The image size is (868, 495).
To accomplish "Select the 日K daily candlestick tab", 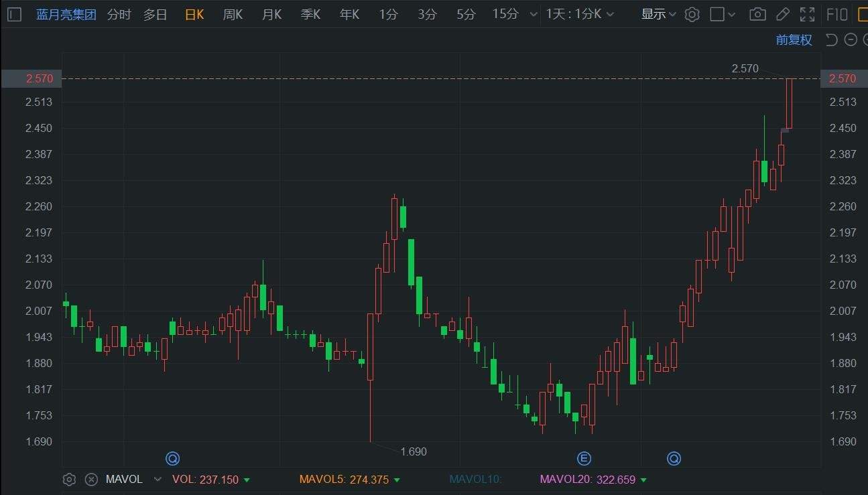I will [x=194, y=14].
